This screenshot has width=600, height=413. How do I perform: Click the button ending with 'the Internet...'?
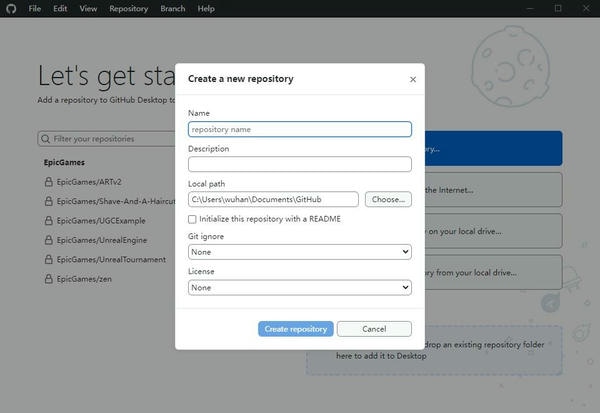493,190
